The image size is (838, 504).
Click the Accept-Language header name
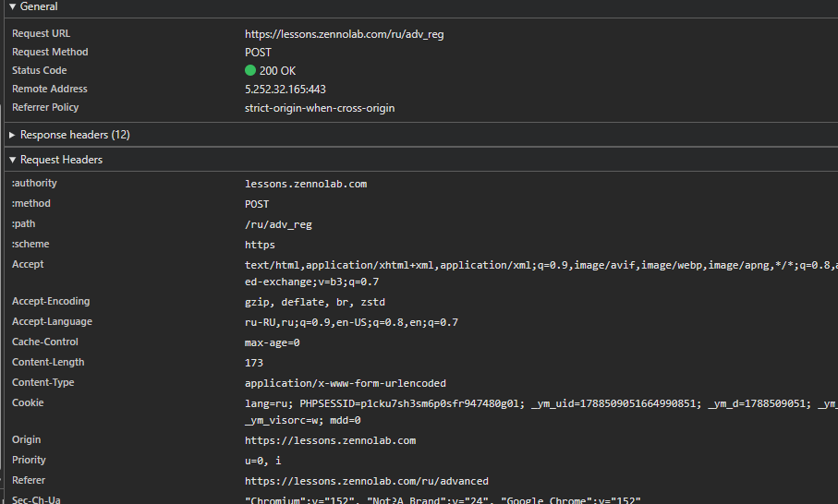(x=52, y=321)
